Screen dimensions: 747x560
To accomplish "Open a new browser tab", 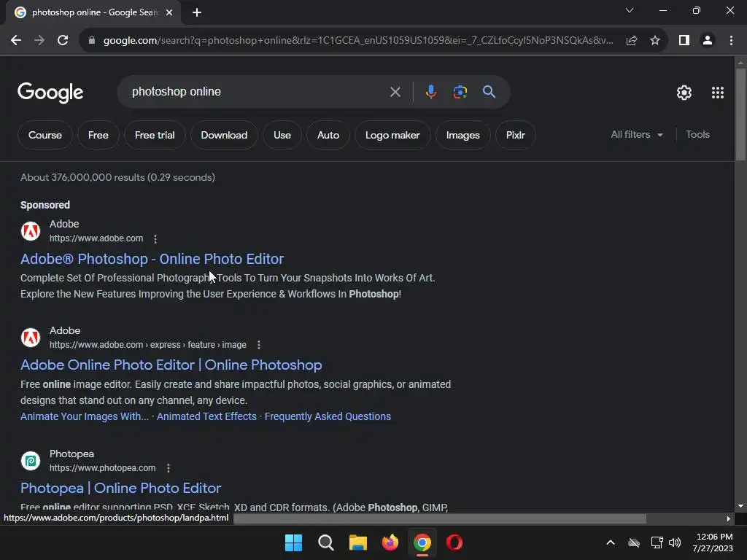I will click(x=197, y=12).
